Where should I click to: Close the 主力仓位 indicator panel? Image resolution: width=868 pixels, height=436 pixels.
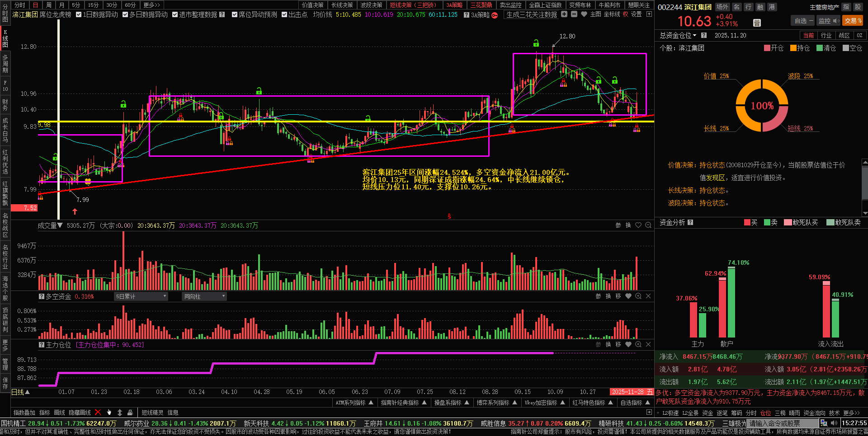pos(648,344)
